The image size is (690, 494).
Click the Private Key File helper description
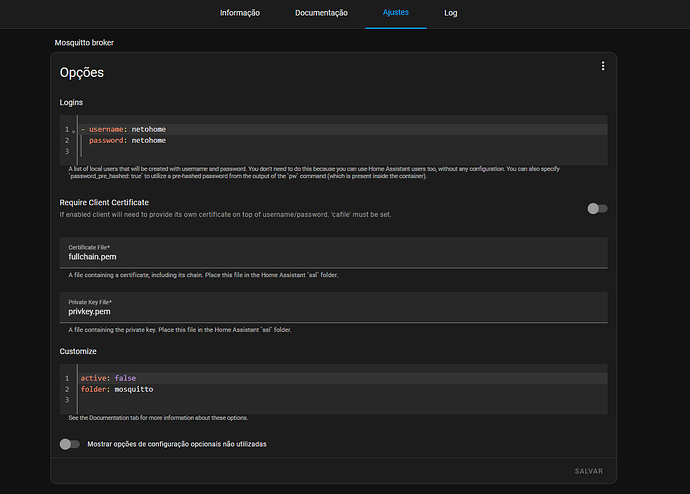180,330
